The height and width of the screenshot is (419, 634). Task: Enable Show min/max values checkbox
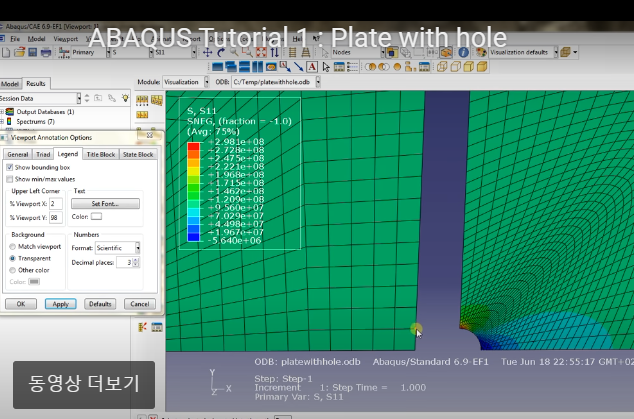[9, 179]
